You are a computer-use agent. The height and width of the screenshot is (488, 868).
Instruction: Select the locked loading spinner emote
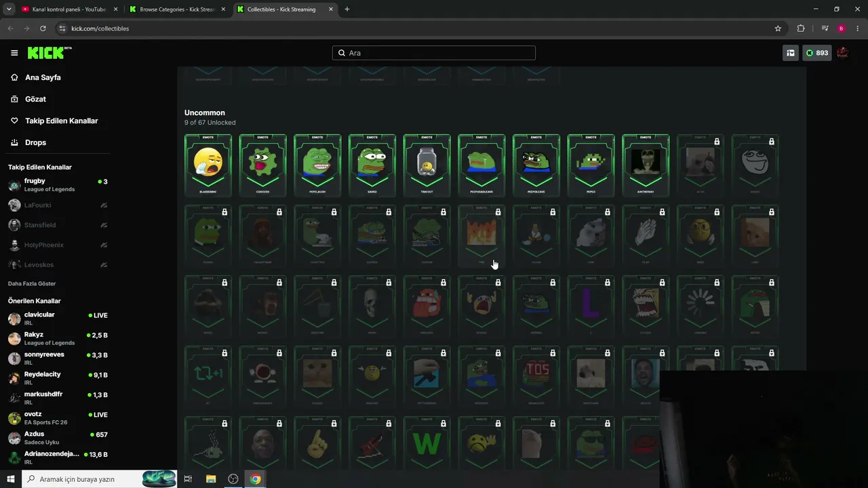click(x=701, y=306)
